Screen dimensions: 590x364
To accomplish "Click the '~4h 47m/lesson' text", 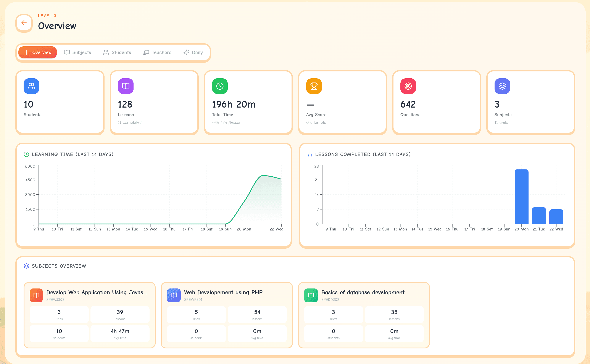I will (227, 122).
